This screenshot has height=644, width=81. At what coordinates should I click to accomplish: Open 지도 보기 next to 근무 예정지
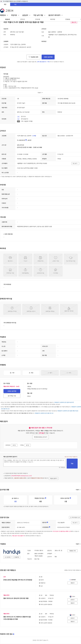tap(75, 164)
